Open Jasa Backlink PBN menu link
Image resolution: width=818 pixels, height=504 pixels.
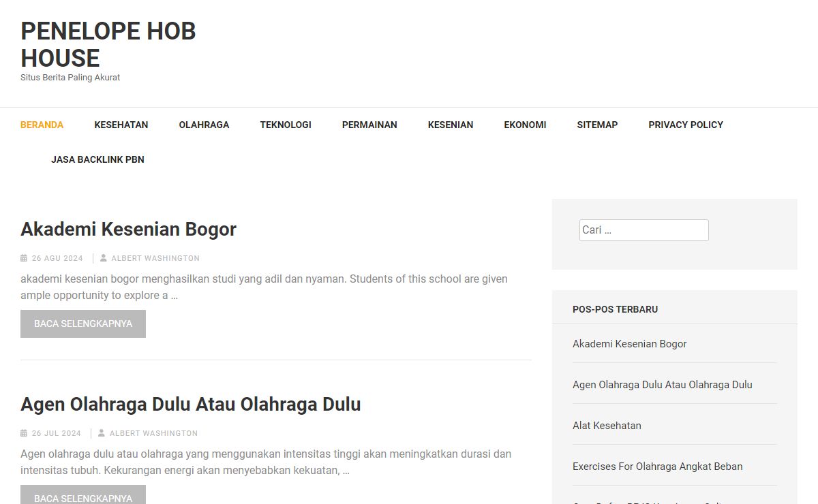(97, 159)
